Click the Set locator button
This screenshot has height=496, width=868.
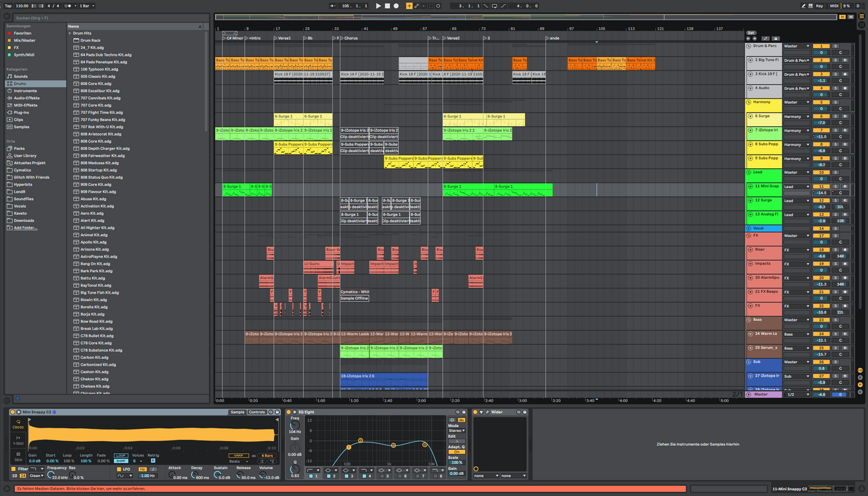point(751,33)
